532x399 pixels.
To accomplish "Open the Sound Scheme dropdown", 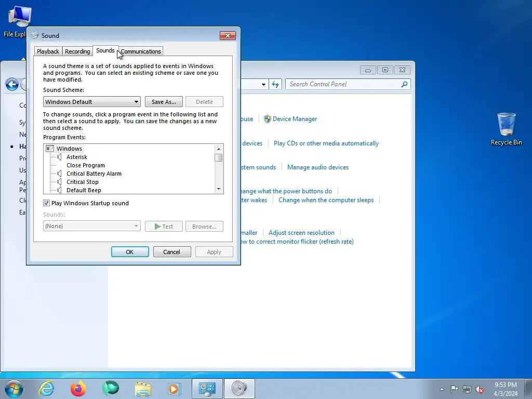I will click(91, 102).
